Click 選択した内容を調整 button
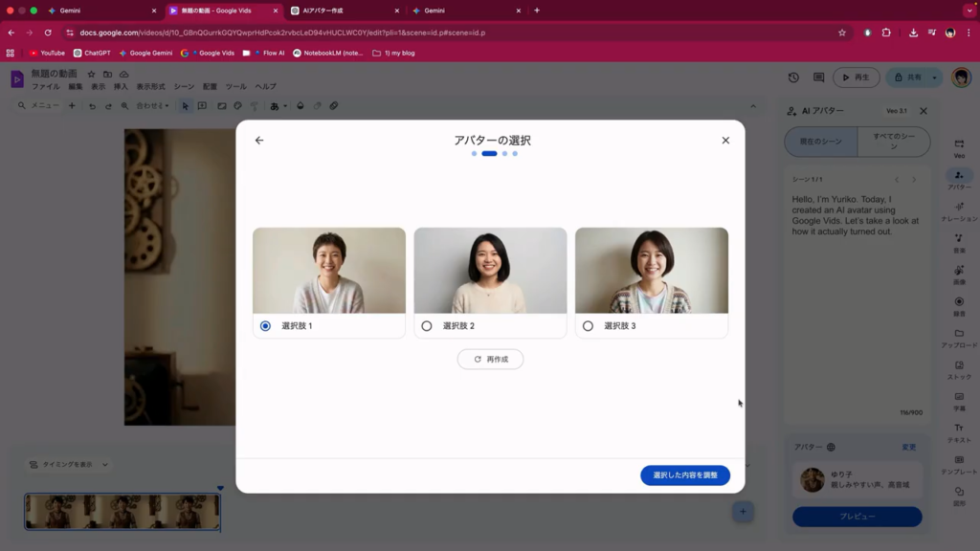The height and width of the screenshot is (551, 980). click(x=685, y=475)
